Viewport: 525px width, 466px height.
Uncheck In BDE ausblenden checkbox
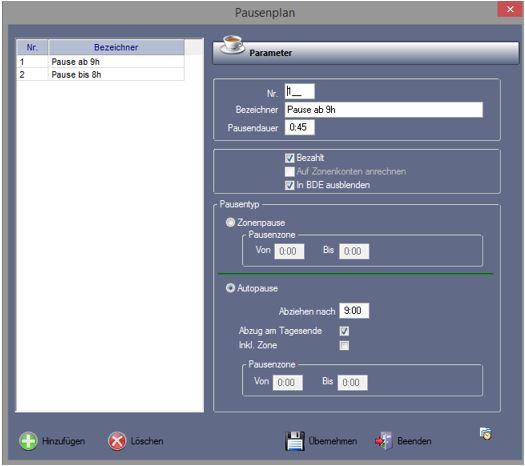pyautogui.click(x=290, y=185)
